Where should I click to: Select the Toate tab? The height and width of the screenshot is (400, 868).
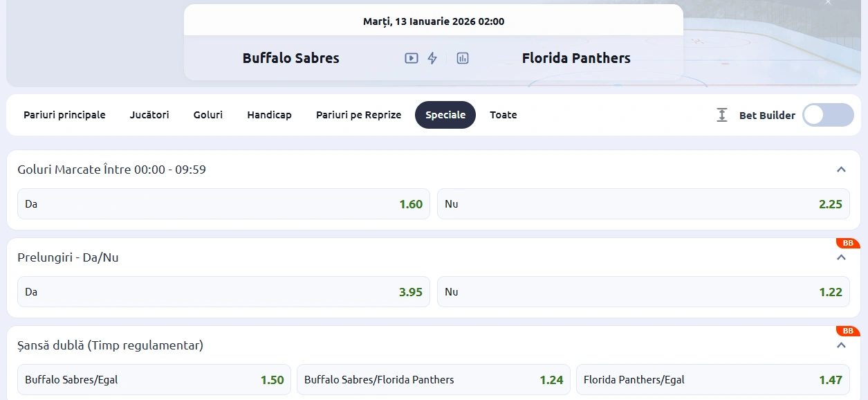click(x=503, y=115)
